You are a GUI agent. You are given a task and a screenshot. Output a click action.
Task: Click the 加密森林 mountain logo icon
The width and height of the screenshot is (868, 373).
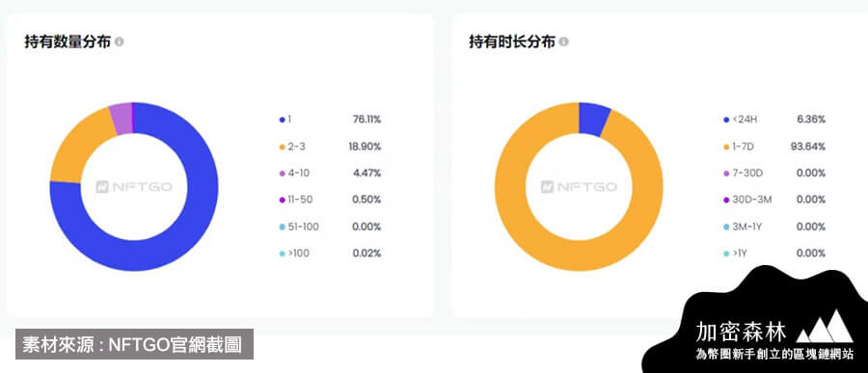click(825, 327)
